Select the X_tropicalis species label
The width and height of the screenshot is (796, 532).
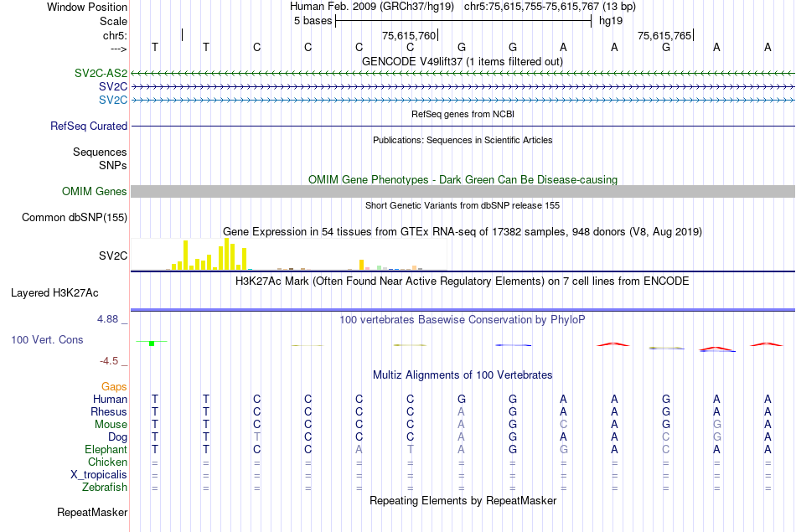click(x=99, y=475)
